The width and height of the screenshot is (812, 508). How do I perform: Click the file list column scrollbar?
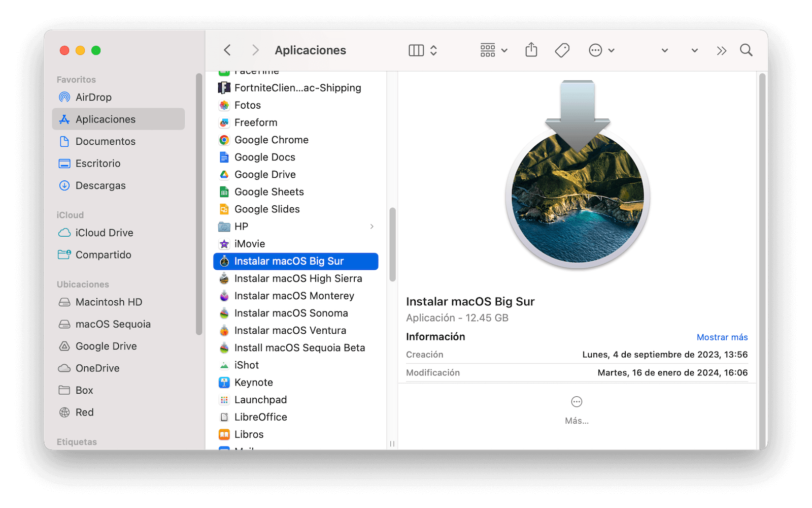click(x=392, y=244)
